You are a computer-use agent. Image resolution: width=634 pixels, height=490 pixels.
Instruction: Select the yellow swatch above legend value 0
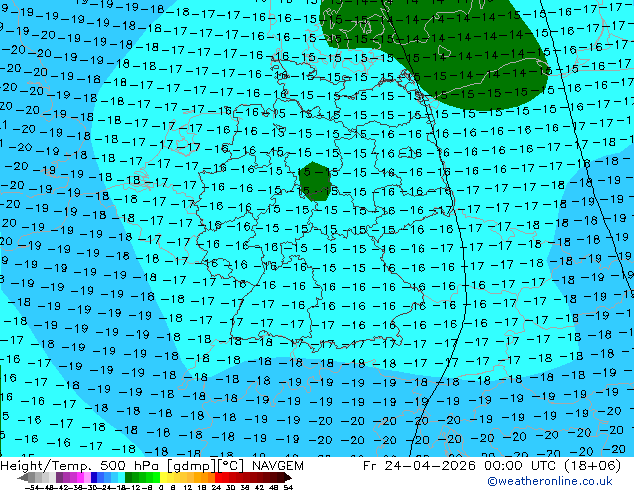click(163, 477)
